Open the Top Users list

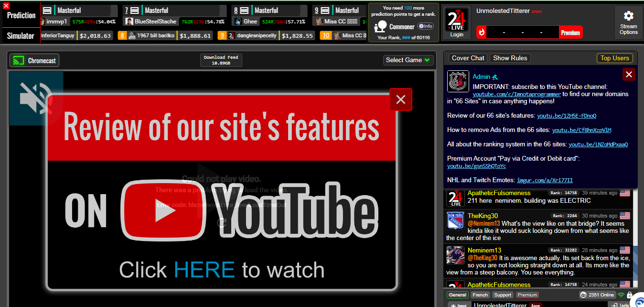[614, 58]
